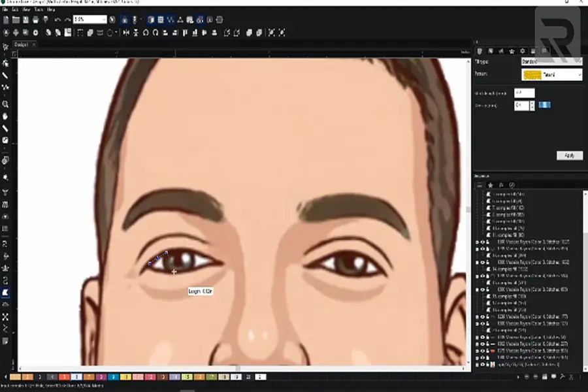Select the Zoom magnifier tool
The image size is (588, 392).
[5, 105]
